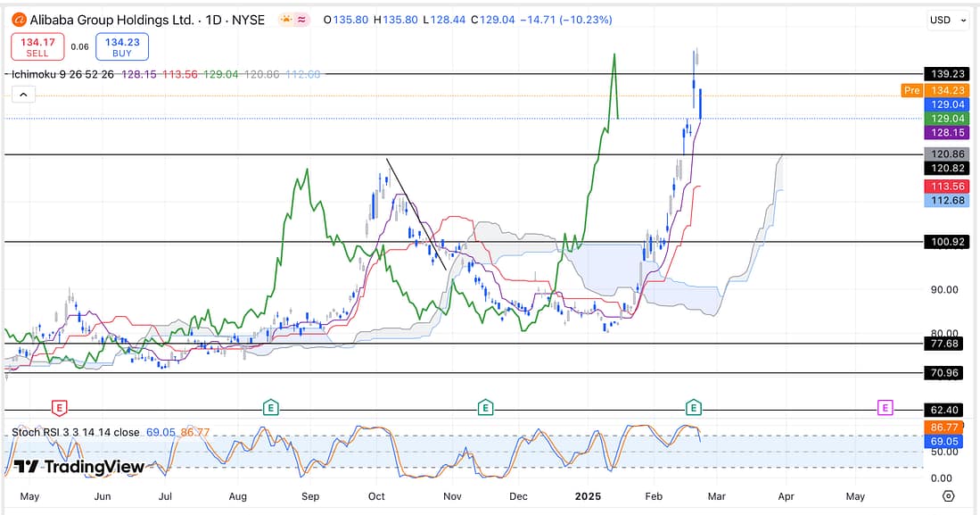Screen dimensions: 980x515
Task: Click the green earnings marker in February
Action: pyautogui.click(x=694, y=408)
